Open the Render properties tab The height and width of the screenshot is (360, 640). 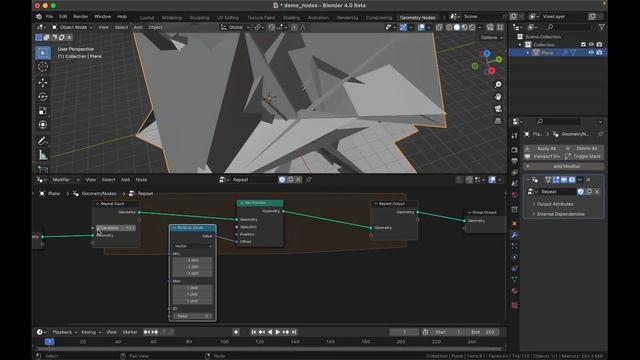515,150
